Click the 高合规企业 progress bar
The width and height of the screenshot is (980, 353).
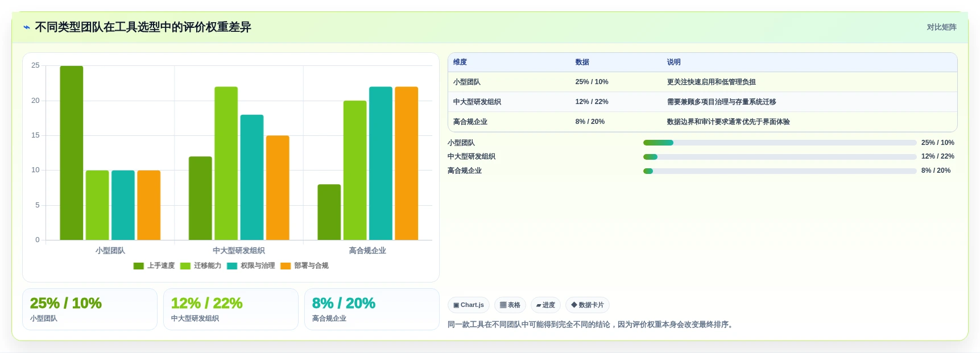(780, 171)
